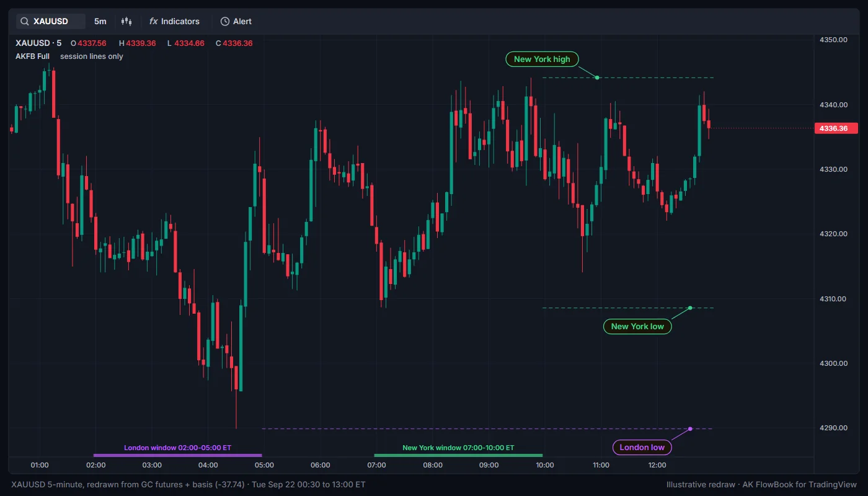Click the 'session lines only' indicator setting text

coord(91,56)
